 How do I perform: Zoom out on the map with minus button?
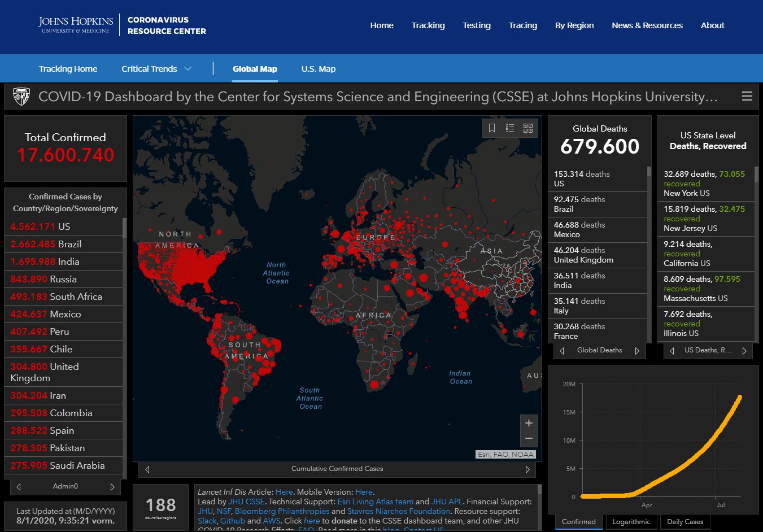[529, 439]
